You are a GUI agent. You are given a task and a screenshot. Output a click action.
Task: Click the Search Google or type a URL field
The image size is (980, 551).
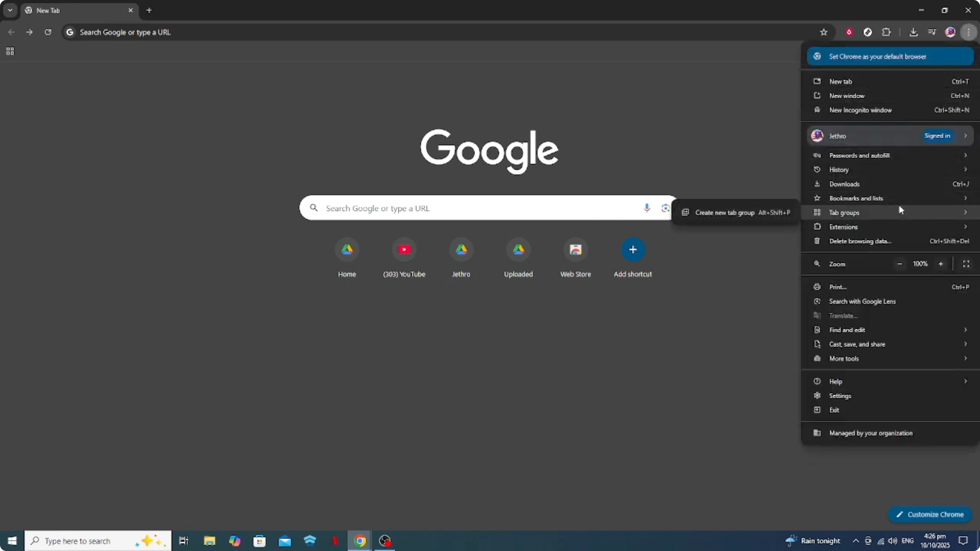pos(456,208)
